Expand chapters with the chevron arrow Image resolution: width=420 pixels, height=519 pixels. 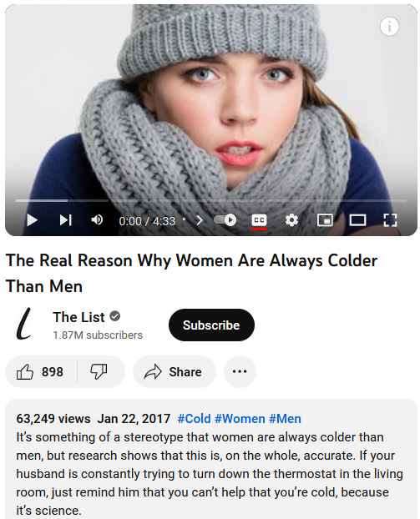pyautogui.click(x=199, y=220)
